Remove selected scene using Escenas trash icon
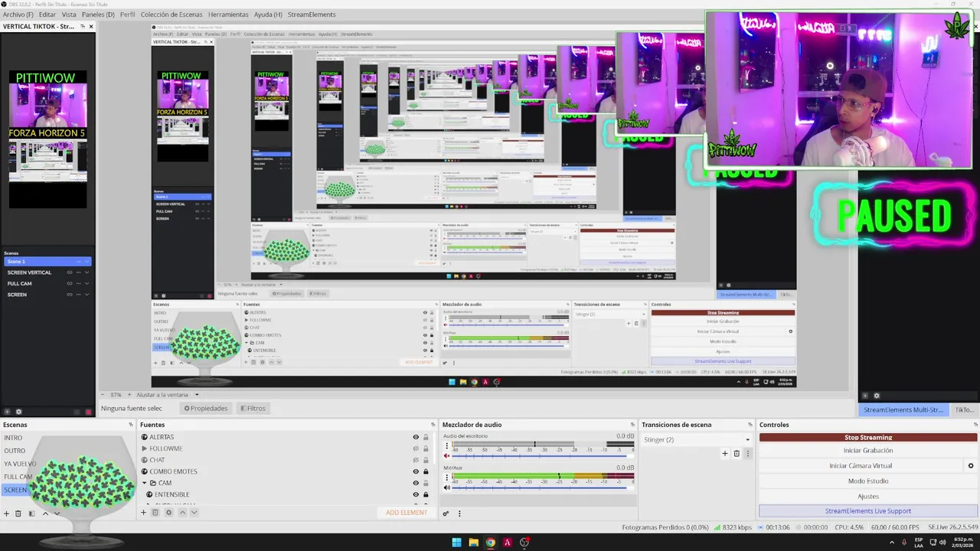The image size is (980, 551). [x=18, y=514]
